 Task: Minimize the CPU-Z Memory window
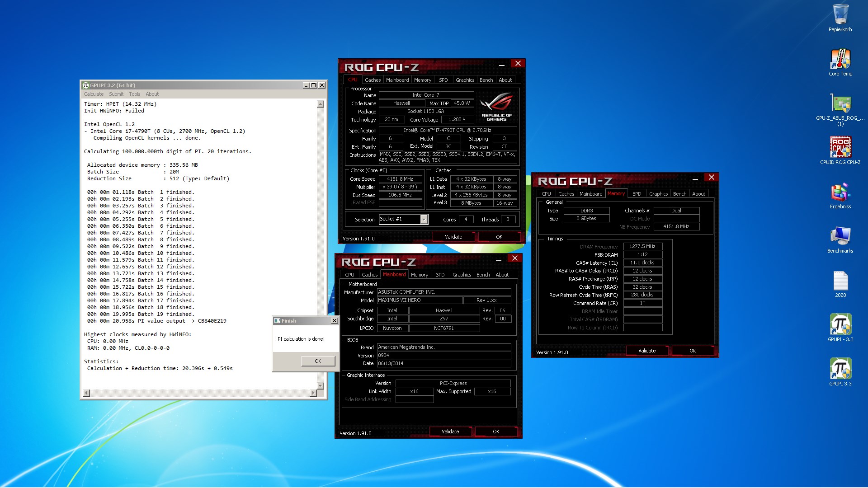pyautogui.click(x=695, y=178)
